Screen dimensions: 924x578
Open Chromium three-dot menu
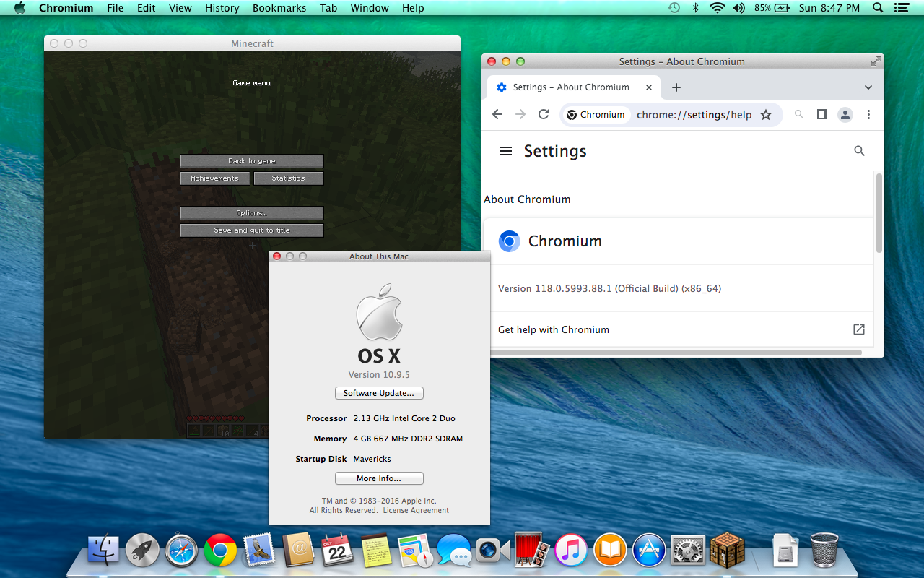point(868,115)
